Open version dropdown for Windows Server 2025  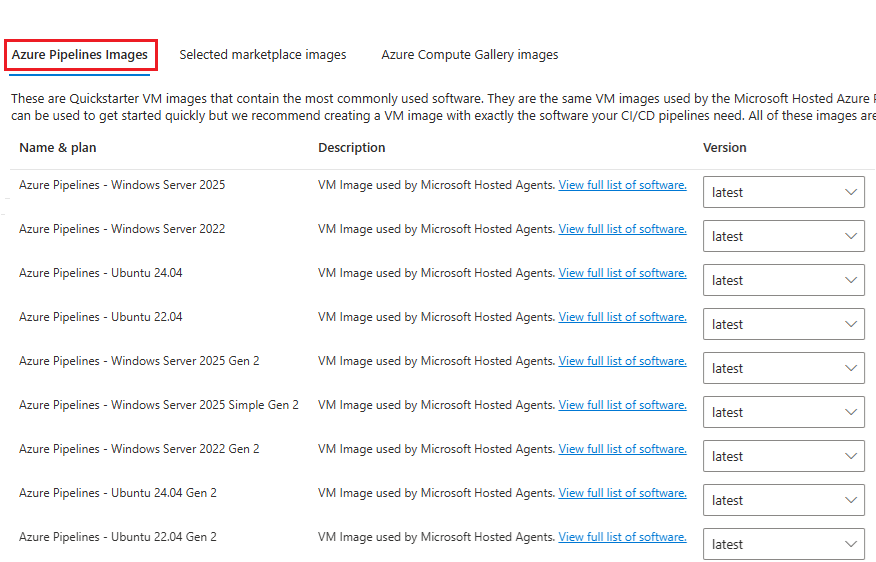click(x=783, y=192)
